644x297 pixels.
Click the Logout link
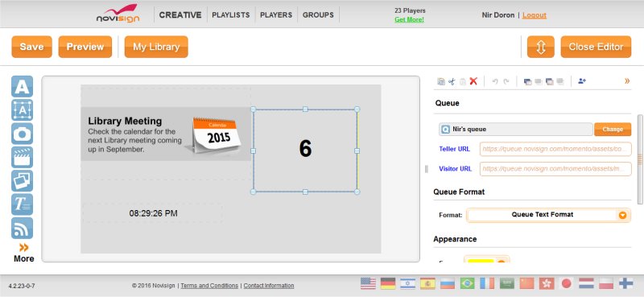(534, 14)
